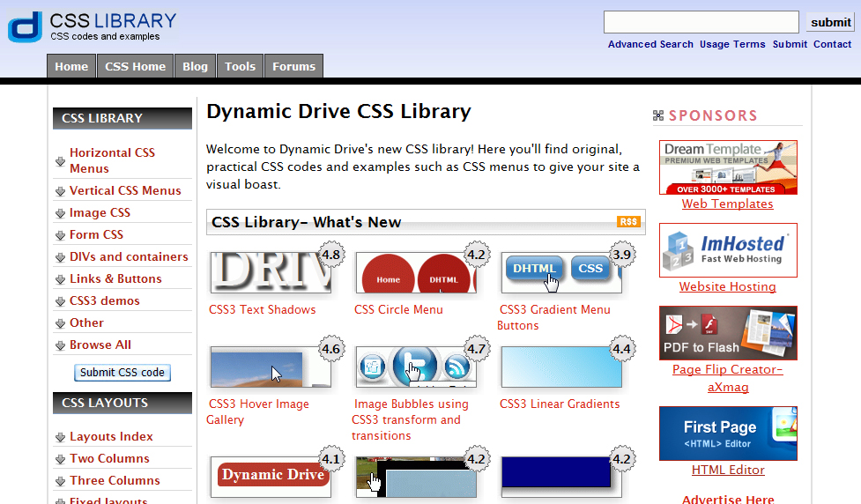Open the CSS Home tab

click(135, 66)
